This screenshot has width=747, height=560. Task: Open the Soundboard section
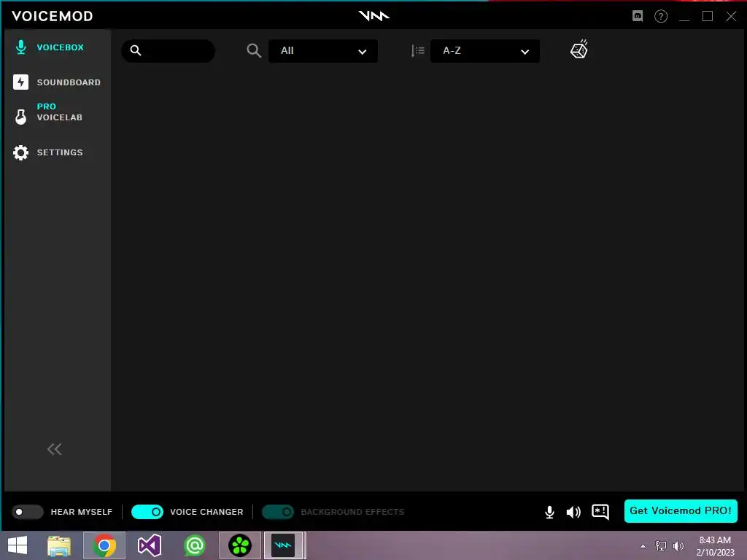tap(57, 82)
